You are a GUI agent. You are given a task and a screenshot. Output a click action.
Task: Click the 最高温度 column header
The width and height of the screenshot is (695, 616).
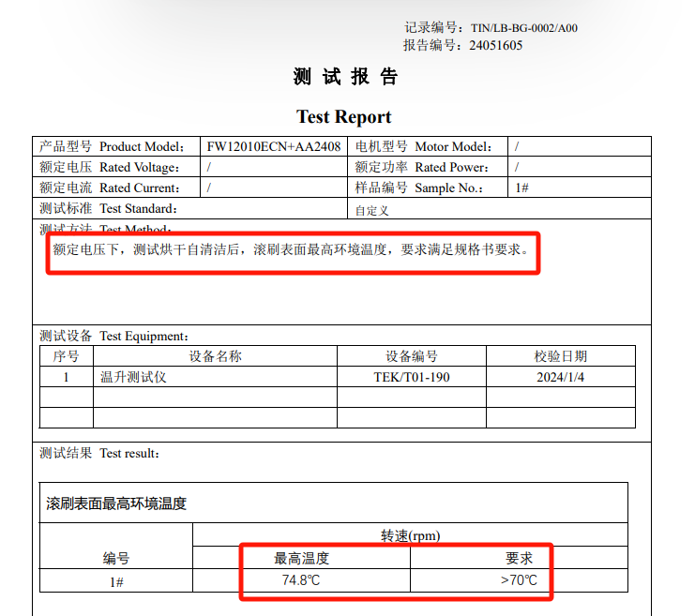[301, 559]
